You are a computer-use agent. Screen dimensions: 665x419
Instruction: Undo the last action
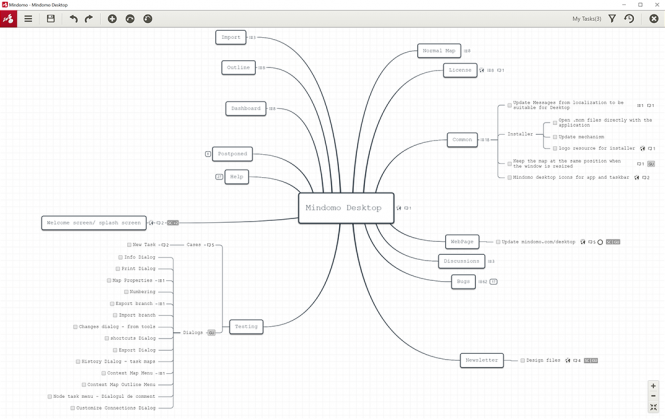point(73,19)
